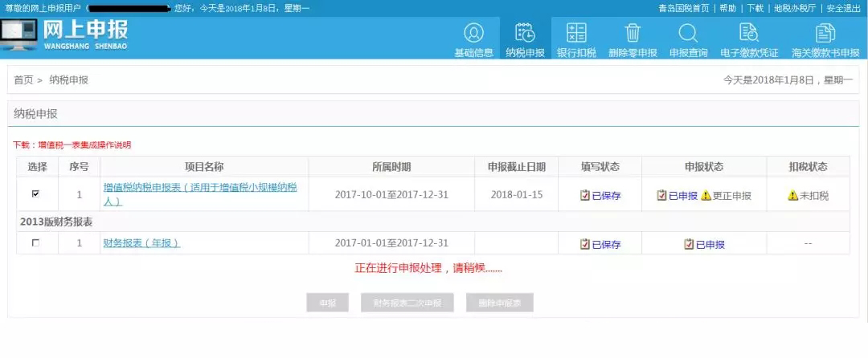Click 已申报 icon in 财务报表 row
868x358 pixels.
pyautogui.click(x=689, y=244)
